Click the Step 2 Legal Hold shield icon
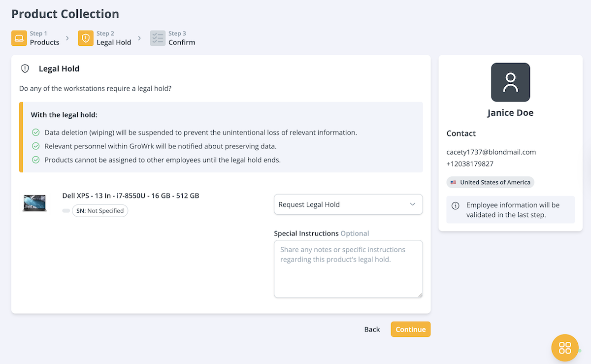Viewport: 591px width, 364px height. (x=86, y=38)
